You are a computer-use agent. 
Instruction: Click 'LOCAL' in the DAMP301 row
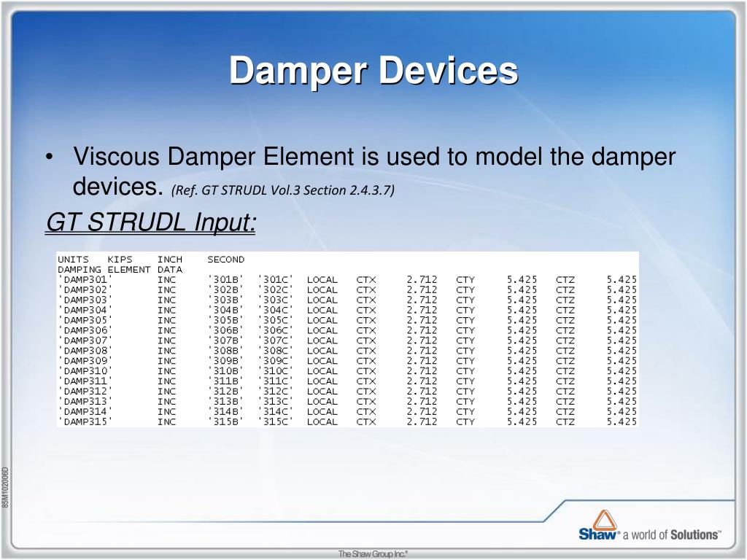(x=322, y=279)
